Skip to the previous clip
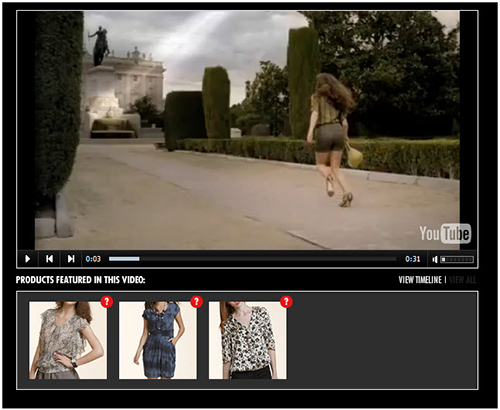The width and height of the screenshot is (500, 410). tap(49, 259)
